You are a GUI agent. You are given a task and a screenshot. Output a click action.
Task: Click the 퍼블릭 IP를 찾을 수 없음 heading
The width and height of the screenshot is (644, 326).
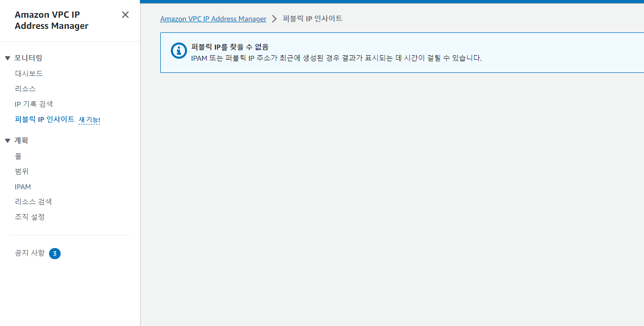229,47
